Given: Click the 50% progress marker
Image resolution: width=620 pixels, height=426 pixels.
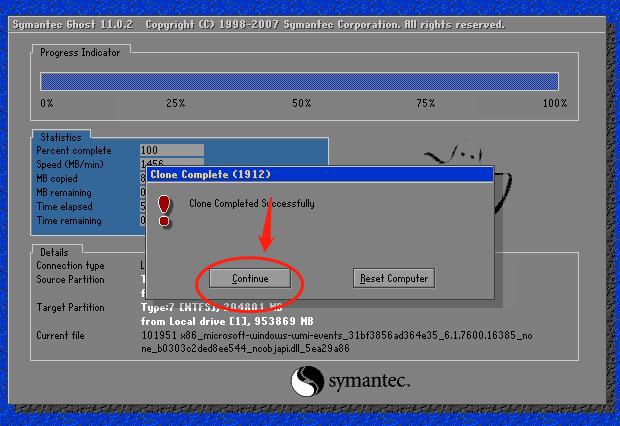Looking at the screenshot, I should [x=301, y=104].
